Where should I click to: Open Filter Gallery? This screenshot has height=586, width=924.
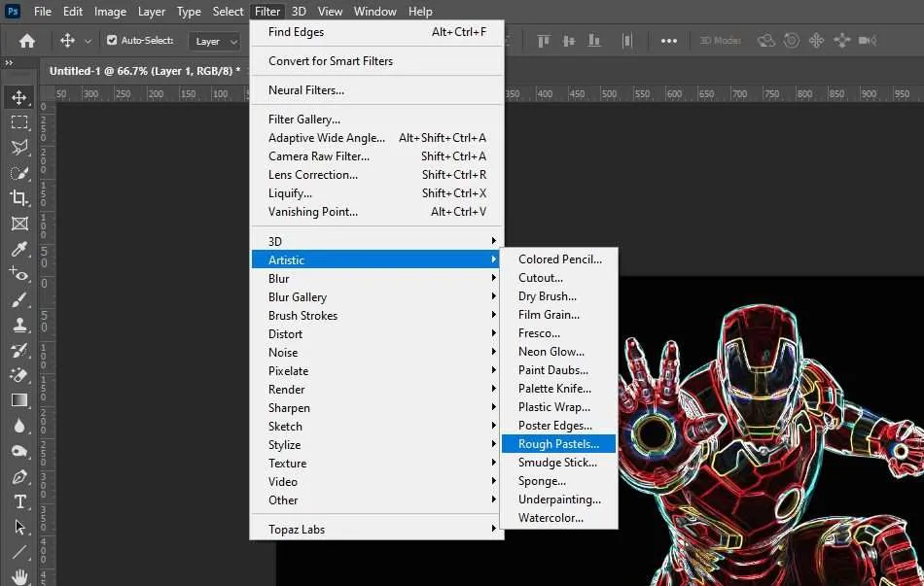[x=377, y=120]
